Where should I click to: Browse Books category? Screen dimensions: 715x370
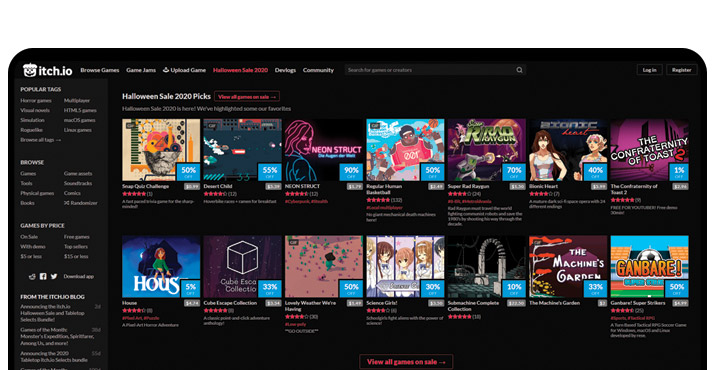pos(27,203)
